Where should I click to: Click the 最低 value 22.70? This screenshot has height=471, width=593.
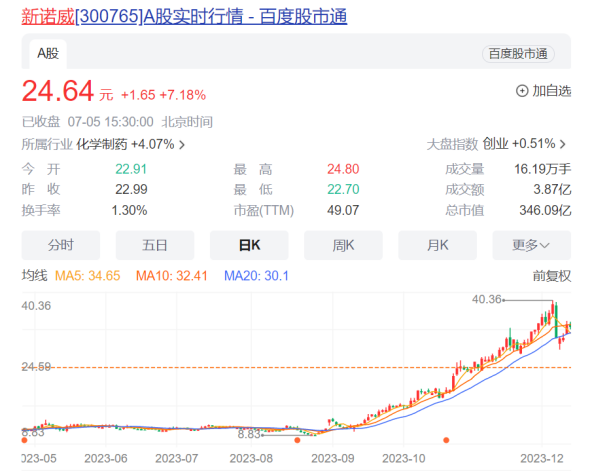(x=343, y=189)
